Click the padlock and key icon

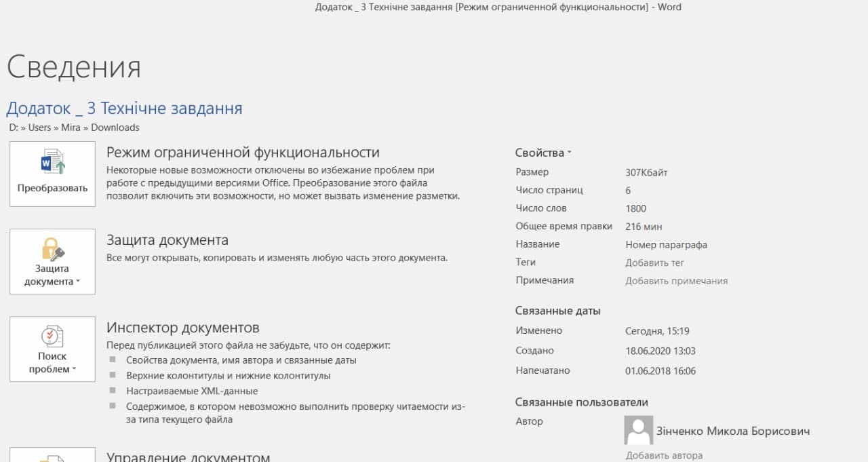pyautogui.click(x=52, y=249)
